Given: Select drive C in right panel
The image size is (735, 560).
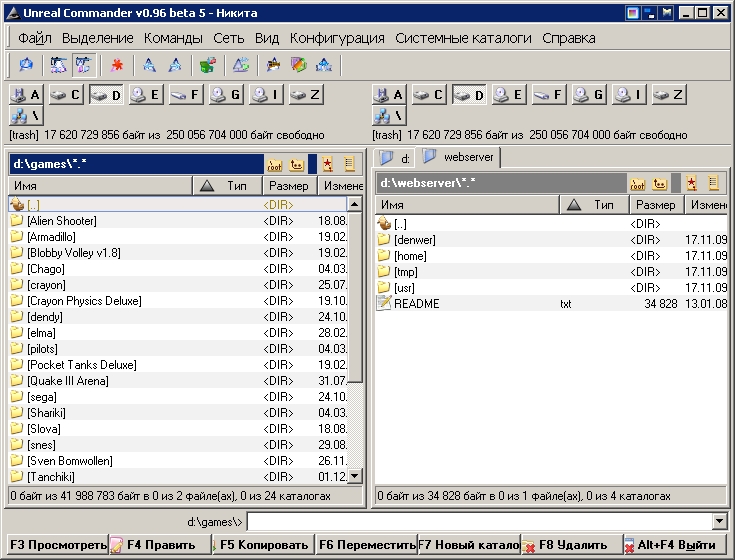Looking at the screenshot, I should pyautogui.click(x=429, y=95).
